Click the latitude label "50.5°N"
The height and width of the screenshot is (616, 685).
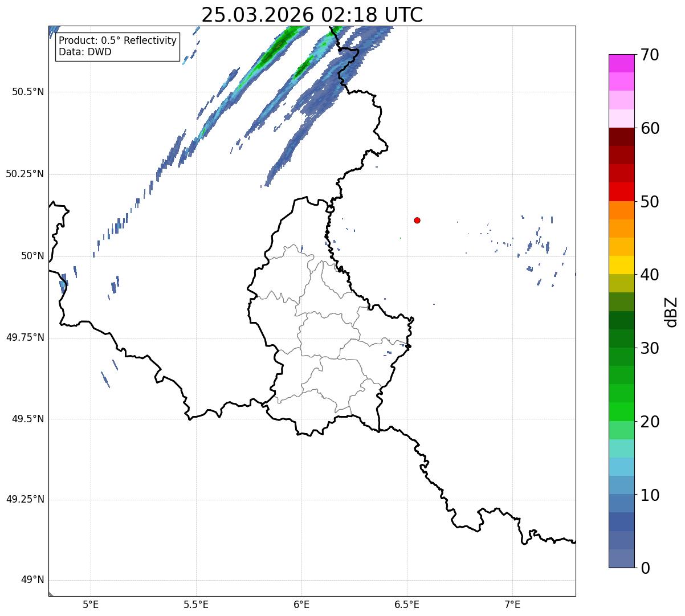28,92
